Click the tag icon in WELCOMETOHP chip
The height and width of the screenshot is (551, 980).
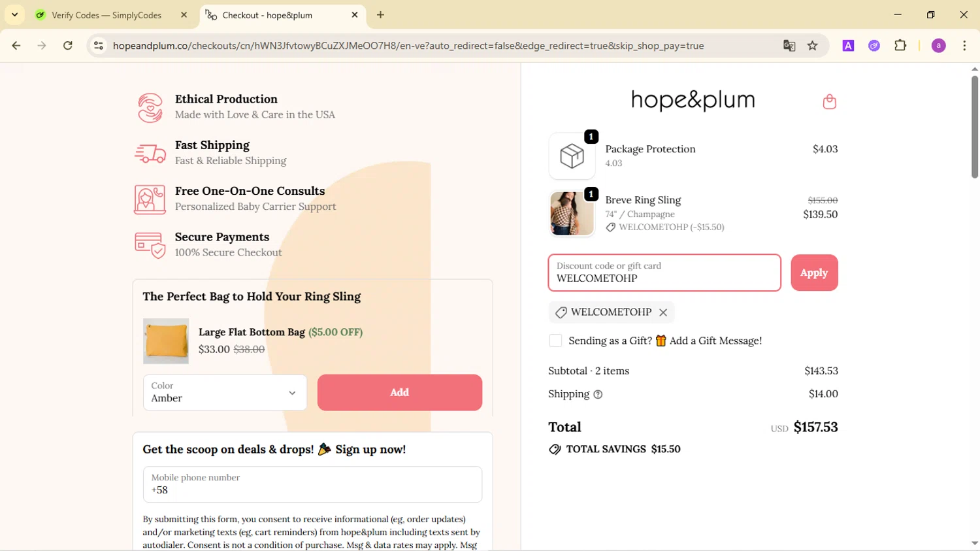561,312
